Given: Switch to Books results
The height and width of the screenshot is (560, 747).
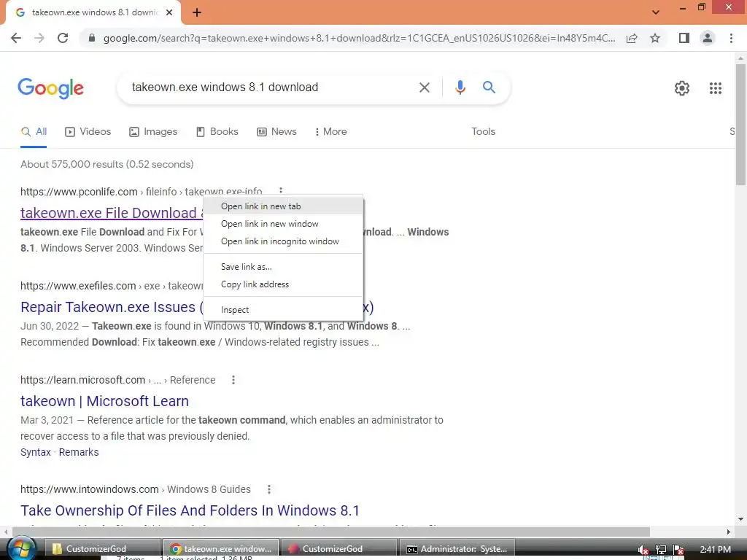Looking at the screenshot, I should point(217,132).
